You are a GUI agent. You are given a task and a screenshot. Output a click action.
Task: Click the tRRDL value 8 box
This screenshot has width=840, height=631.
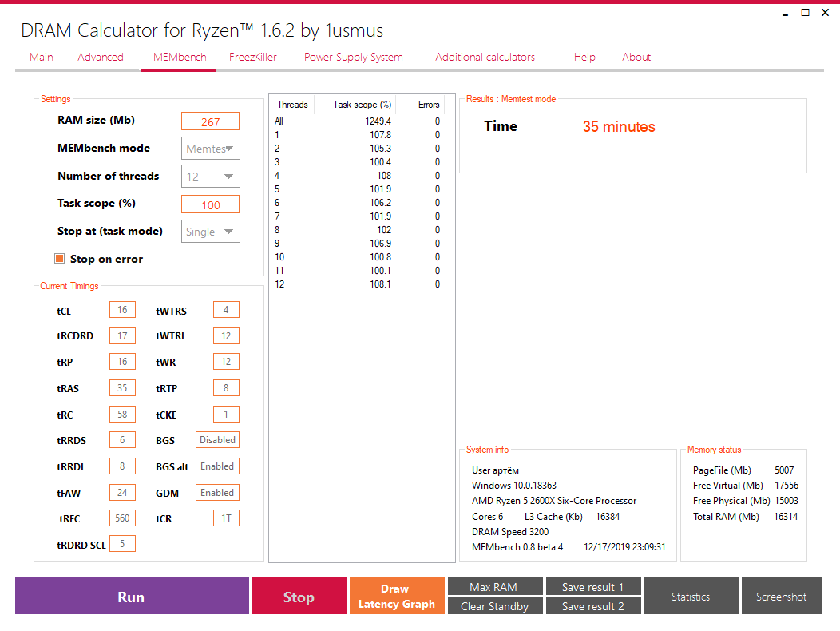123,466
